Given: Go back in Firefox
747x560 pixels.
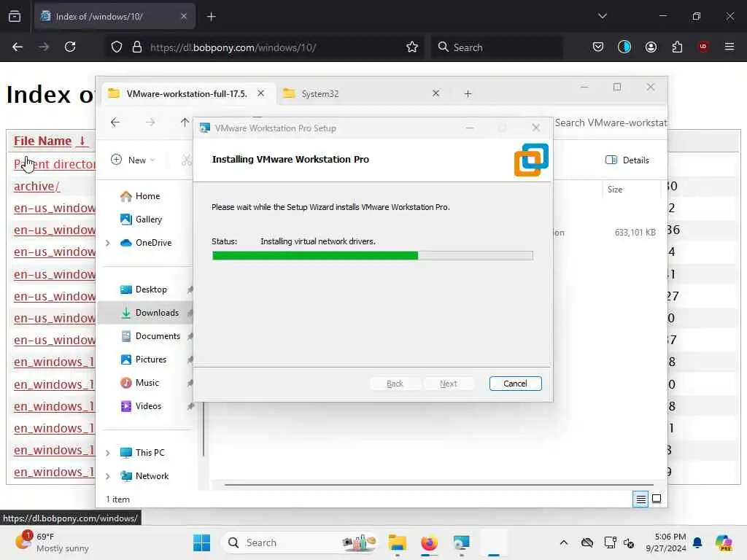Looking at the screenshot, I should pyautogui.click(x=18, y=47).
